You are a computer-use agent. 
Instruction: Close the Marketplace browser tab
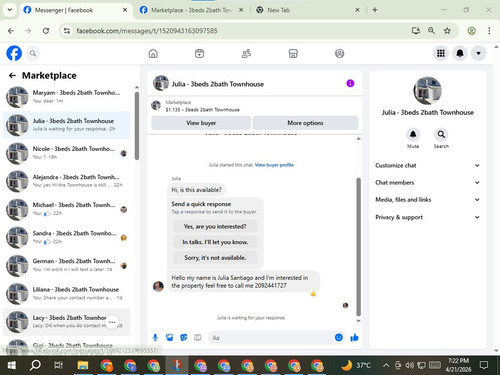(x=241, y=10)
